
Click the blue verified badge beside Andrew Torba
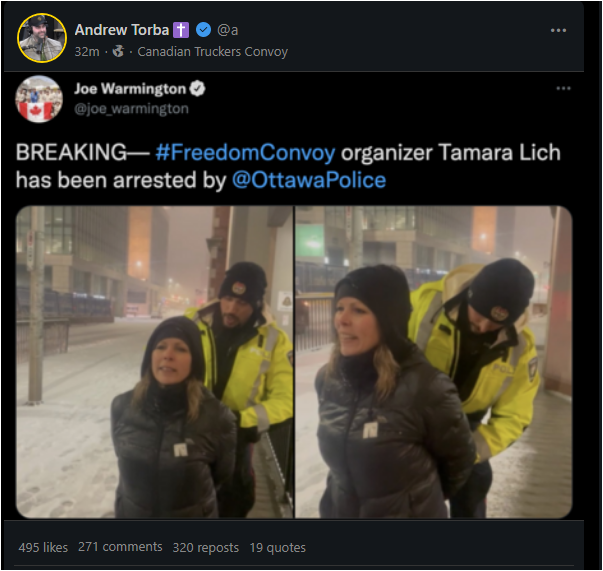(203, 30)
